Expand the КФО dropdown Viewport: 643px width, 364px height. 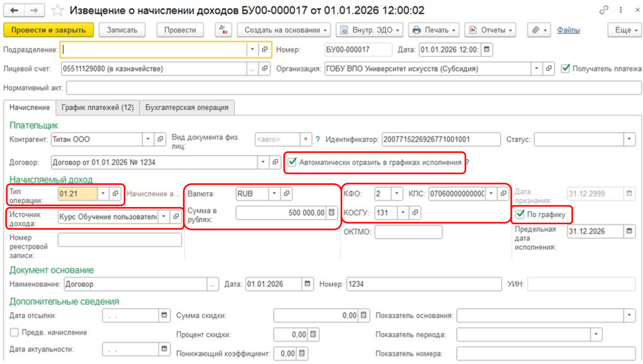[397, 193]
